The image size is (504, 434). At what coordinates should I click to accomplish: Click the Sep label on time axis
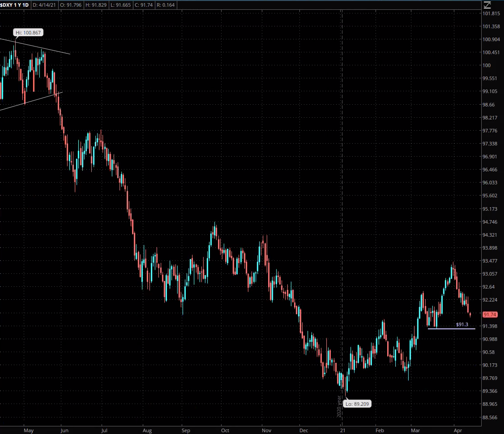click(186, 430)
